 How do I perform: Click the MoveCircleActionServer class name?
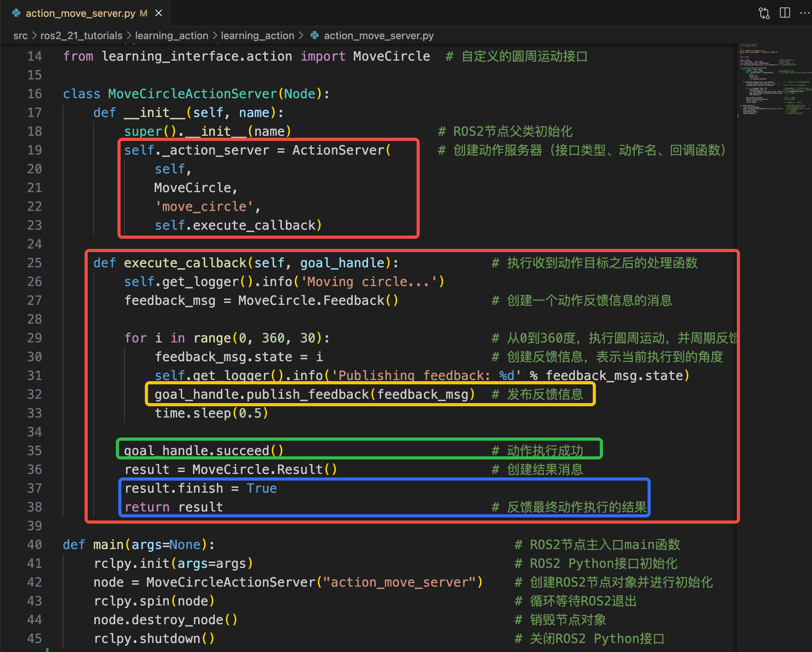192,94
